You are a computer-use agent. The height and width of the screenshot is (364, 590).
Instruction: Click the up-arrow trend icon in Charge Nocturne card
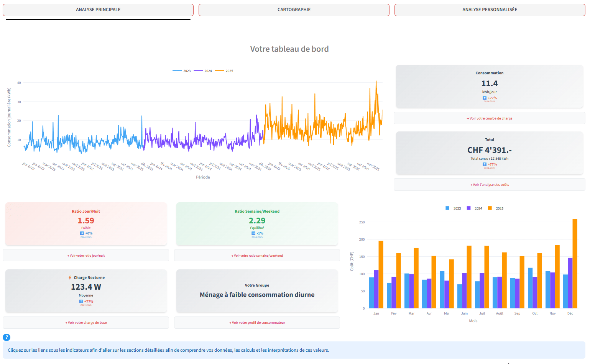tap(81, 302)
